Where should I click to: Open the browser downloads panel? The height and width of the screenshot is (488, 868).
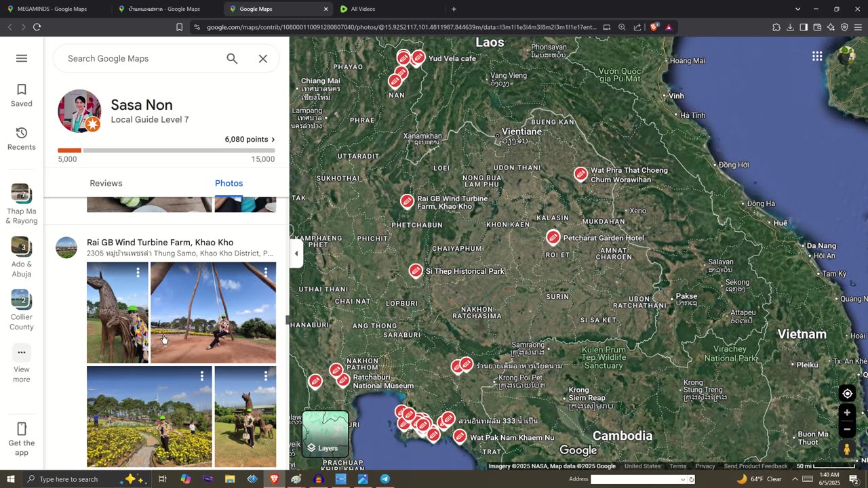(x=790, y=27)
